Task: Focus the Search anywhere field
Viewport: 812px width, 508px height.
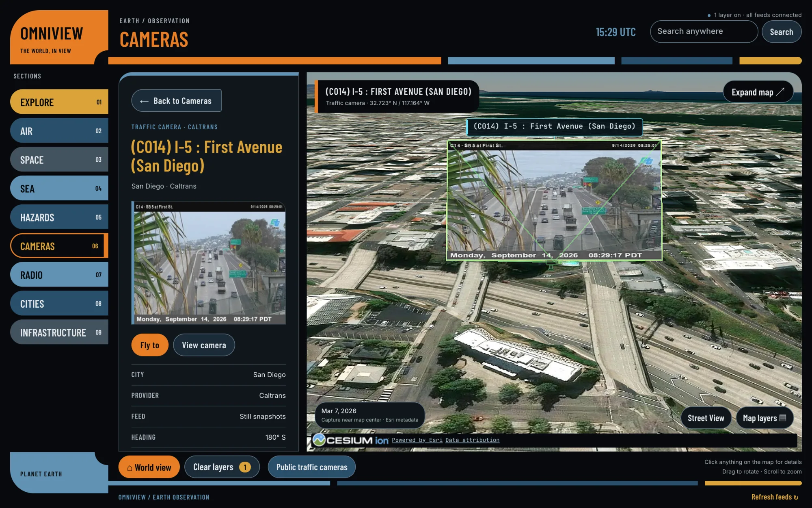Action: (x=704, y=32)
